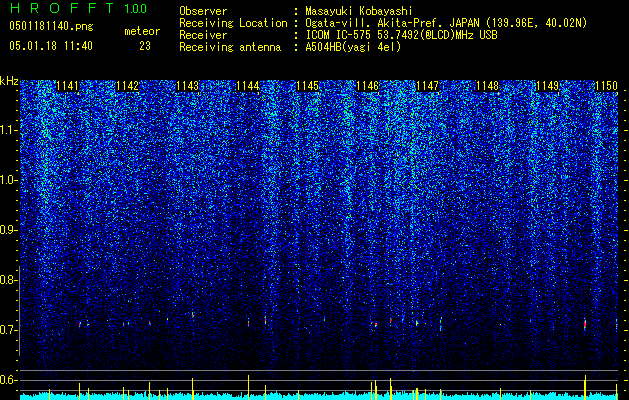The width and height of the screenshot is (629, 400).
Task: Click the 'meteor' label
Action: coord(142,31)
